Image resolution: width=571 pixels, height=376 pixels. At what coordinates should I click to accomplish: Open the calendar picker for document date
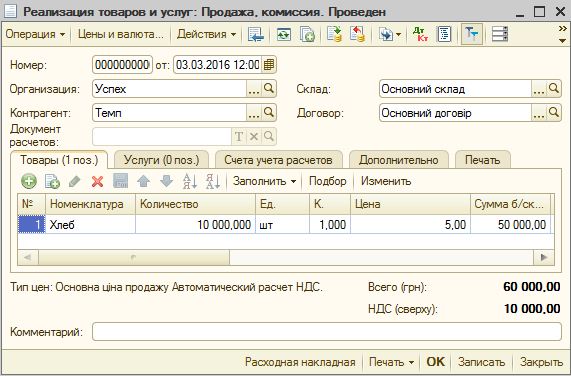pos(269,65)
